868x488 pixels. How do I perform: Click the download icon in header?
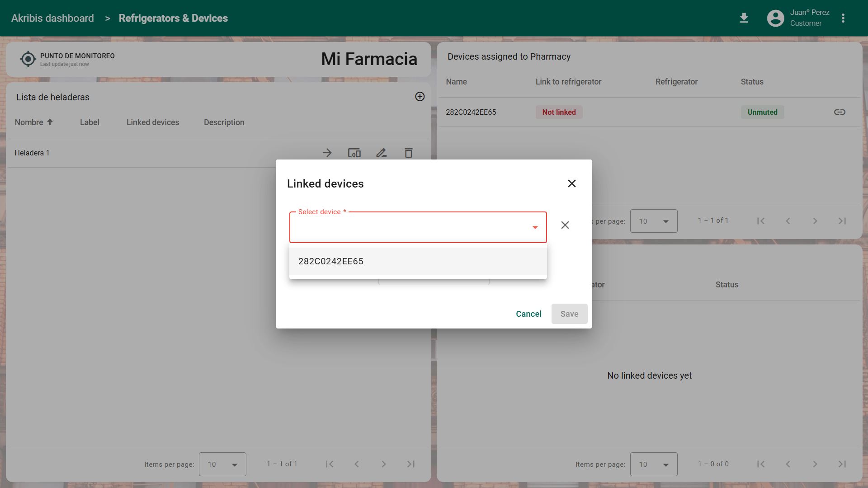(x=744, y=18)
